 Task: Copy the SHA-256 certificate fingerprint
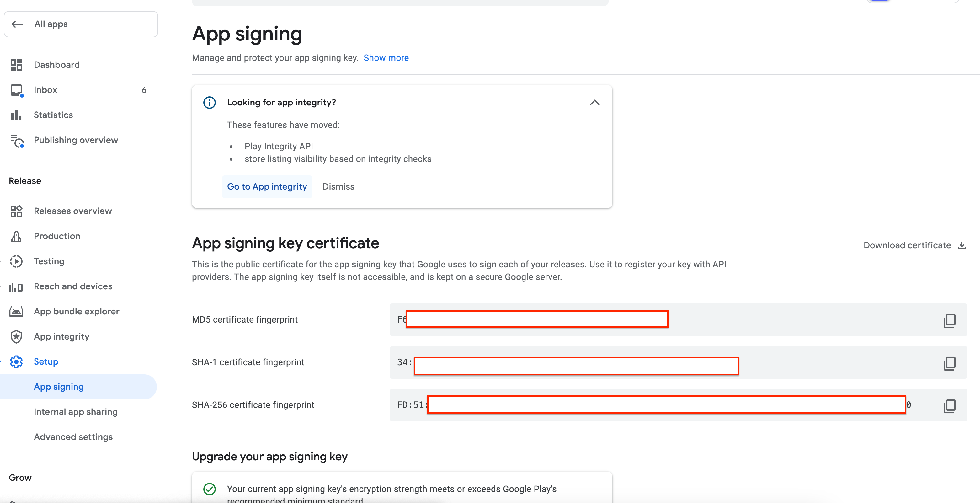(949, 406)
